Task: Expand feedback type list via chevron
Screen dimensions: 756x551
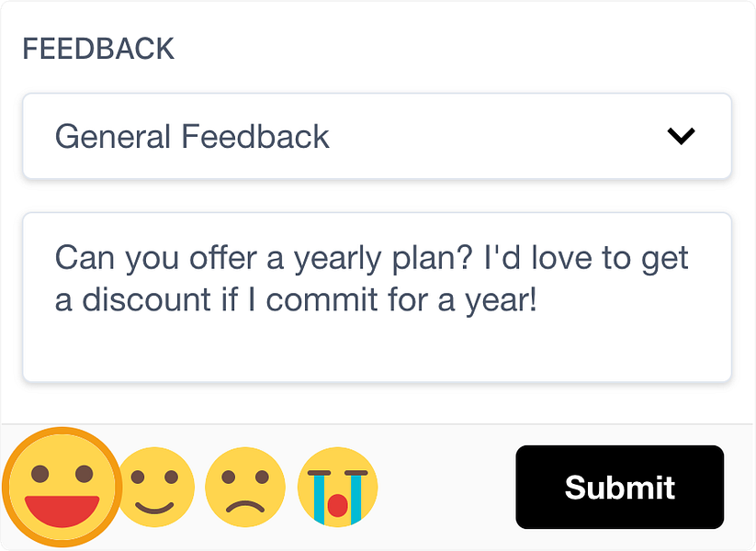Action: coord(681,136)
